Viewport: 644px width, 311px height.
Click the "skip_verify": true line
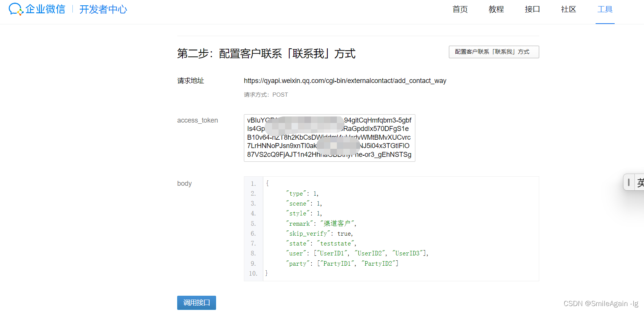tap(320, 234)
